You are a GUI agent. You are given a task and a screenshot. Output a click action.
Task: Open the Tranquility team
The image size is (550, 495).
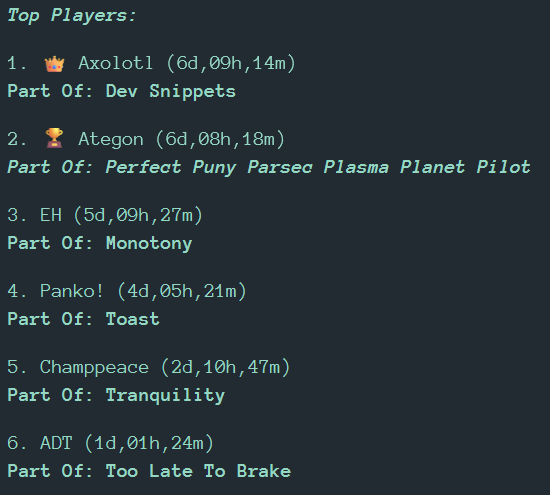(165, 396)
